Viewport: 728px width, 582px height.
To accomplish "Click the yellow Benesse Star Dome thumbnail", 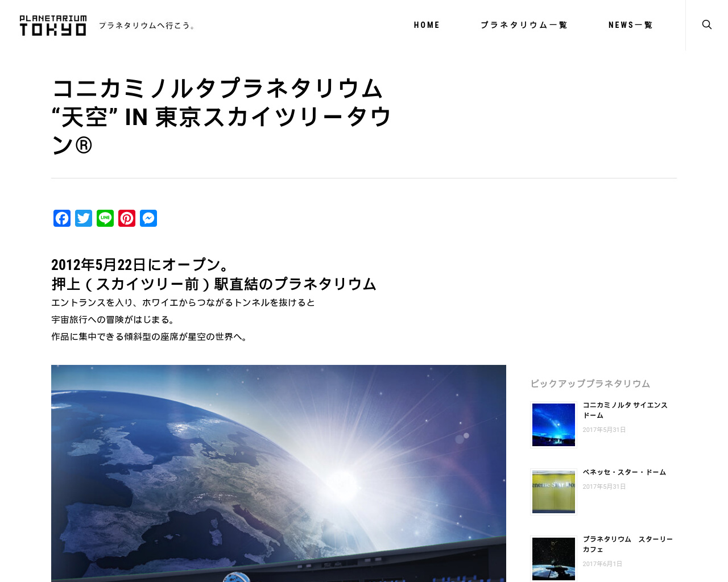I will [553, 492].
